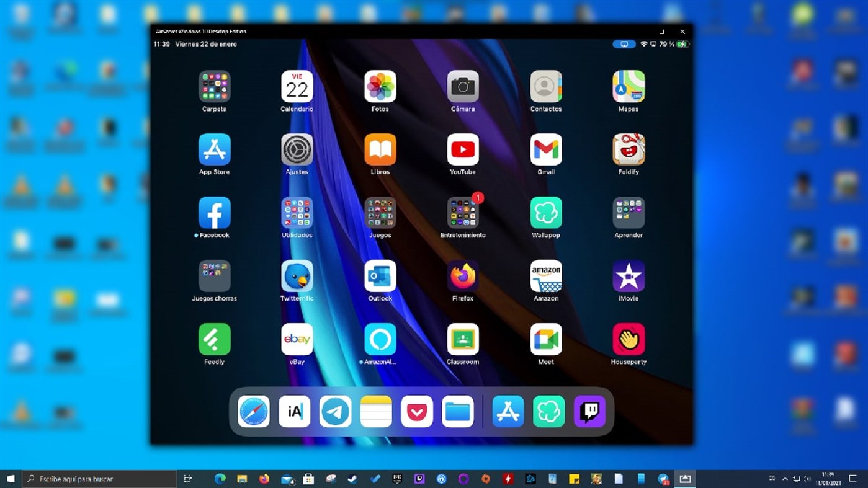Open the App Store app
This screenshot has height=488, width=868.
[x=214, y=149]
